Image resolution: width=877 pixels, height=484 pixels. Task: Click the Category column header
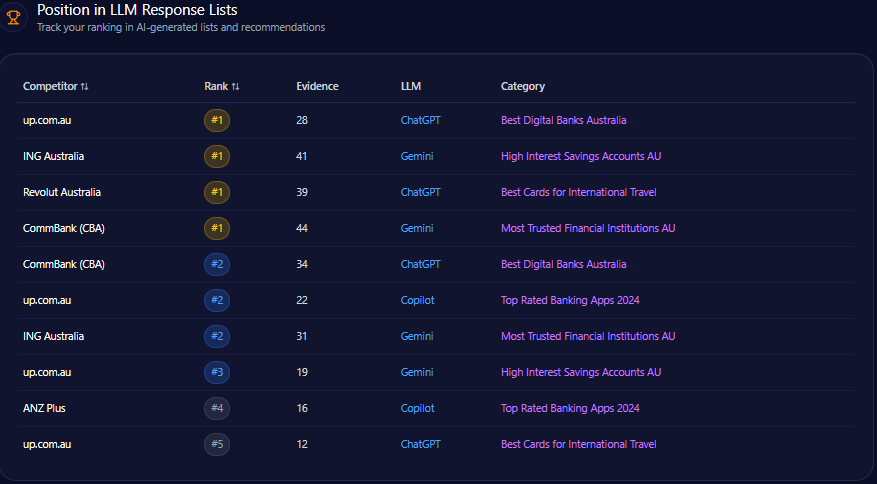click(522, 86)
